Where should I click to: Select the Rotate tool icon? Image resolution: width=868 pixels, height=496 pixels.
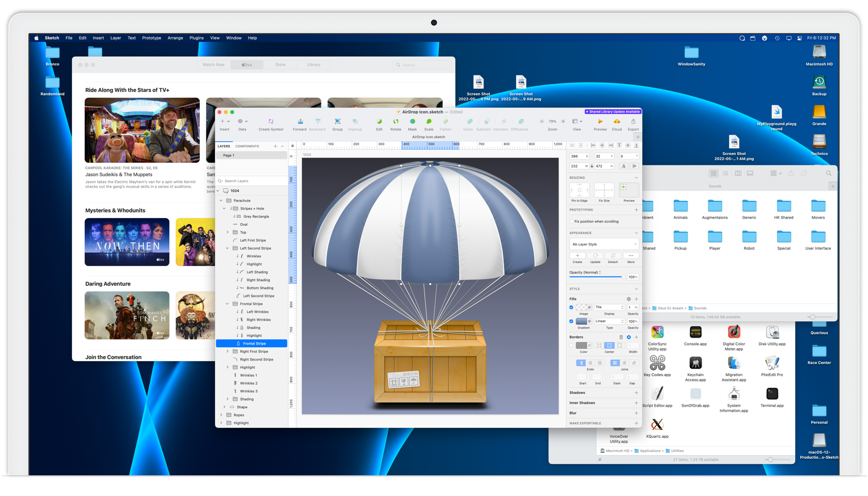(x=396, y=122)
